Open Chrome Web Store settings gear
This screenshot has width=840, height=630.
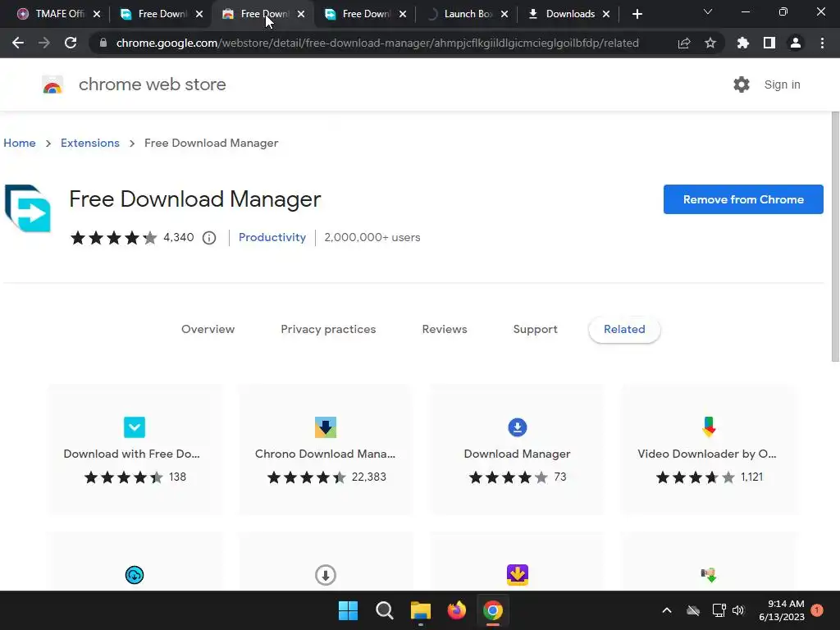[x=742, y=84]
